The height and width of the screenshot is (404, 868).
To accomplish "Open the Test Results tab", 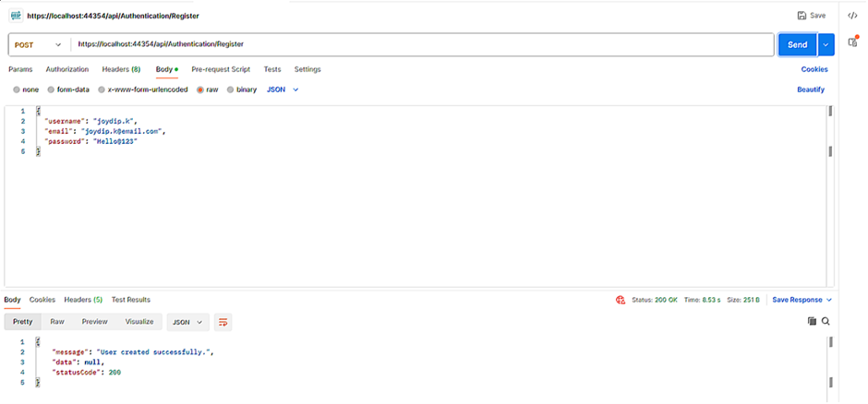I will point(131,300).
